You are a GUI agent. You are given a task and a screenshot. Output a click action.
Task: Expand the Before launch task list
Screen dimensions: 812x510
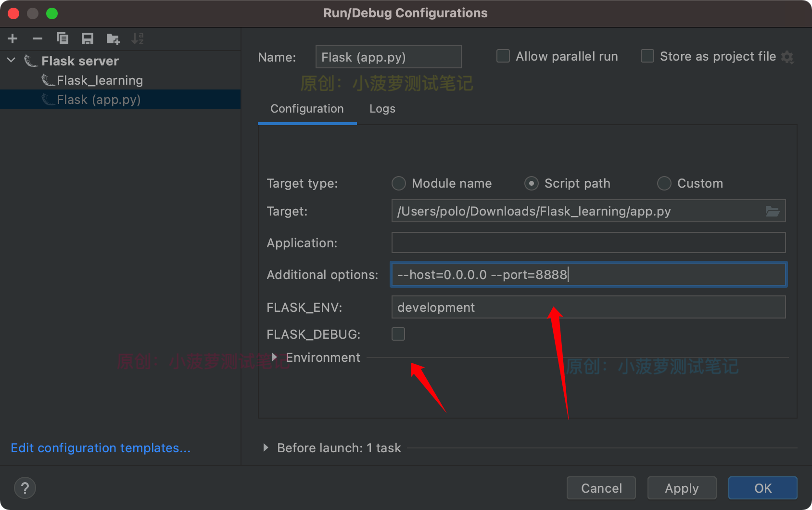click(266, 447)
